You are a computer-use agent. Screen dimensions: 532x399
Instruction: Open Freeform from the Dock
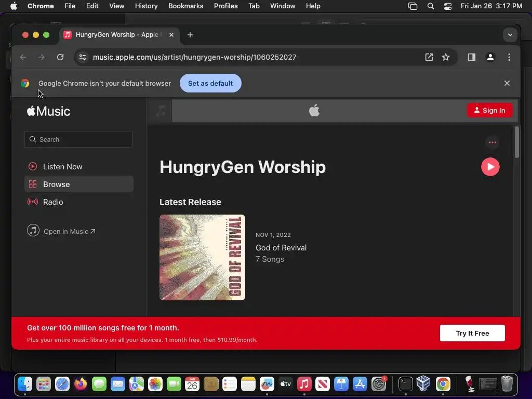tap(267, 384)
